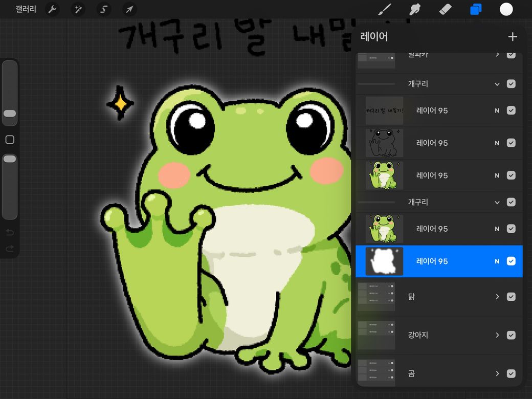This screenshot has height=399, width=532.
Task: Add a new layer with plus
Action: [x=513, y=37]
